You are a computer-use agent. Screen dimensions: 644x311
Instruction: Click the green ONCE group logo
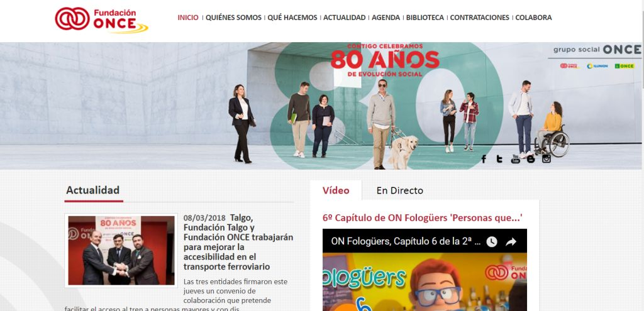click(625, 65)
